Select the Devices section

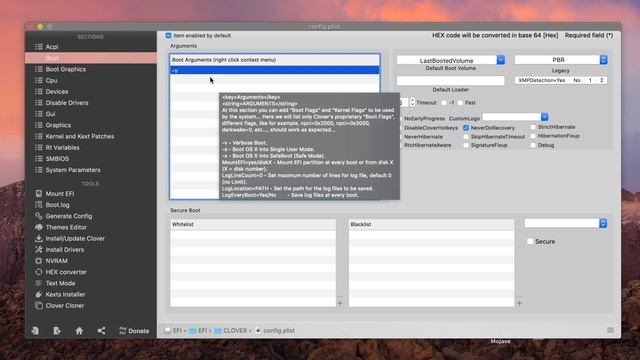pyautogui.click(x=91, y=92)
